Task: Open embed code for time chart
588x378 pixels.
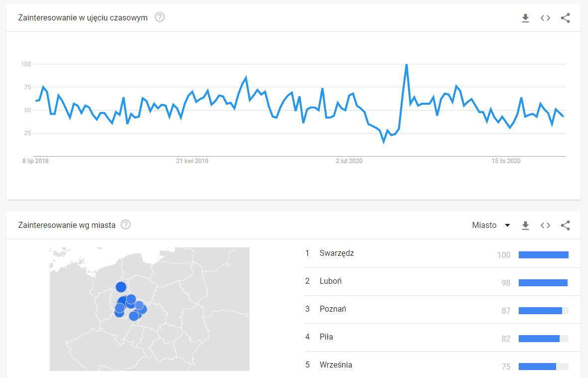Action: pyautogui.click(x=545, y=18)
